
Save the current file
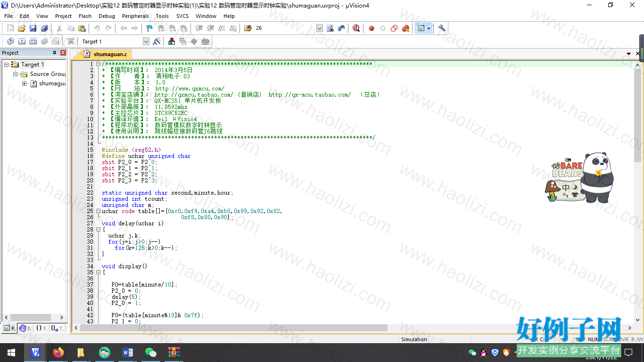point(33,28)
